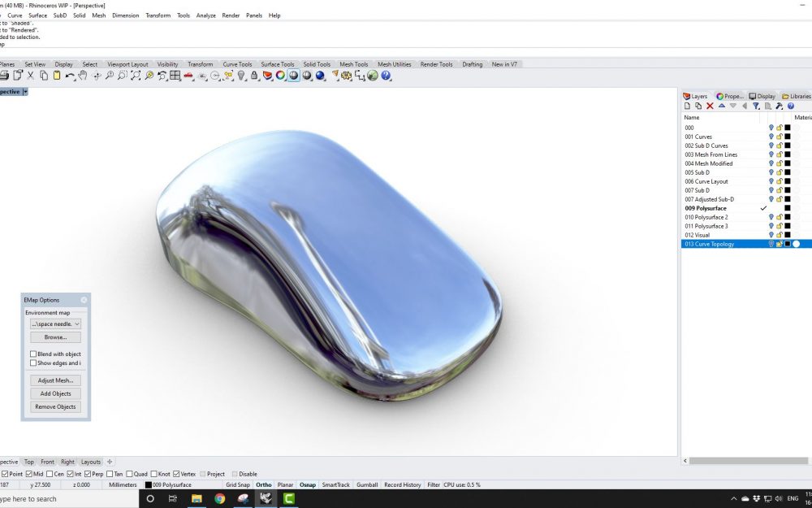Click the red X Delete Layer icon
The image size is (812, 508).
710,106
